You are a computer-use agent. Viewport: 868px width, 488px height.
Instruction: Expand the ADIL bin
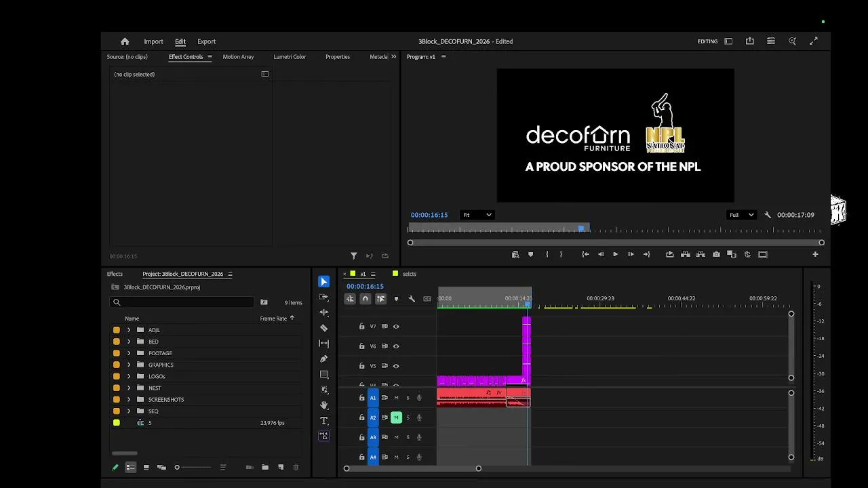coord(129,330)
